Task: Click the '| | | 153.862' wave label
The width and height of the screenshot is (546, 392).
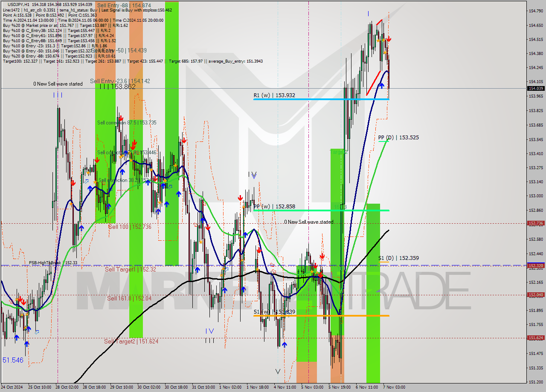Action: [117, 86]
